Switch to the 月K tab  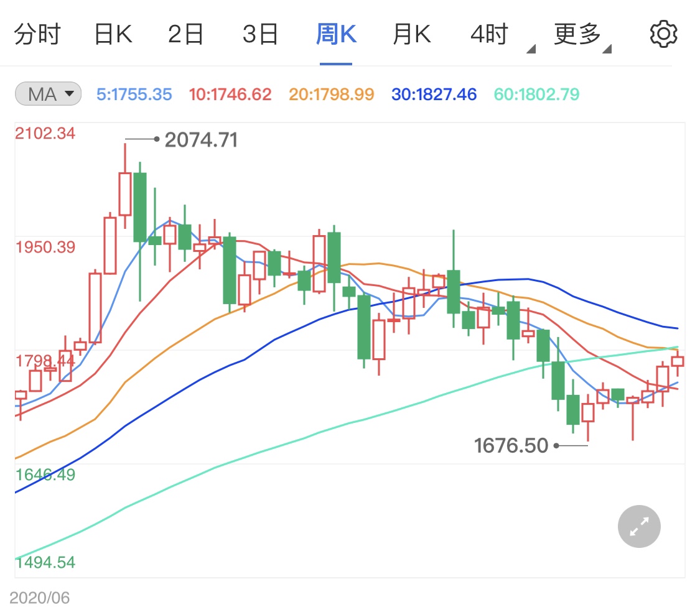pyautogui.click(x=412, y=34)
